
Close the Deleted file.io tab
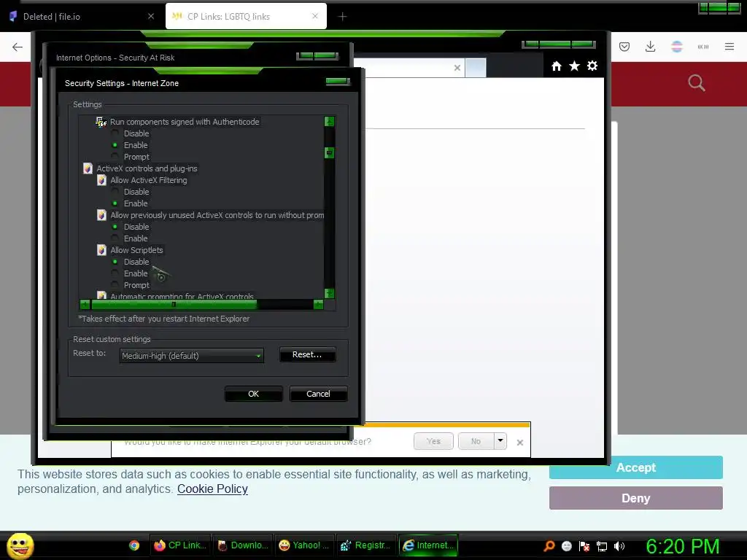point(151,16)
